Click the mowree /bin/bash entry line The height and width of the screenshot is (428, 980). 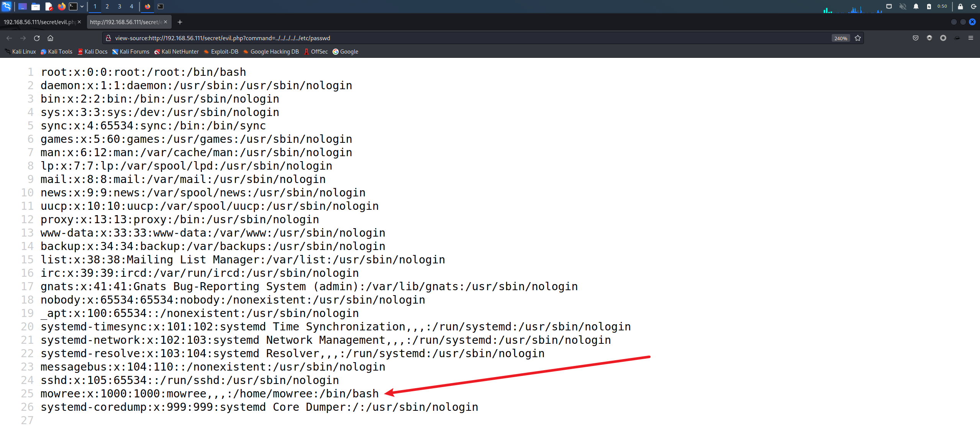(210, 394)
